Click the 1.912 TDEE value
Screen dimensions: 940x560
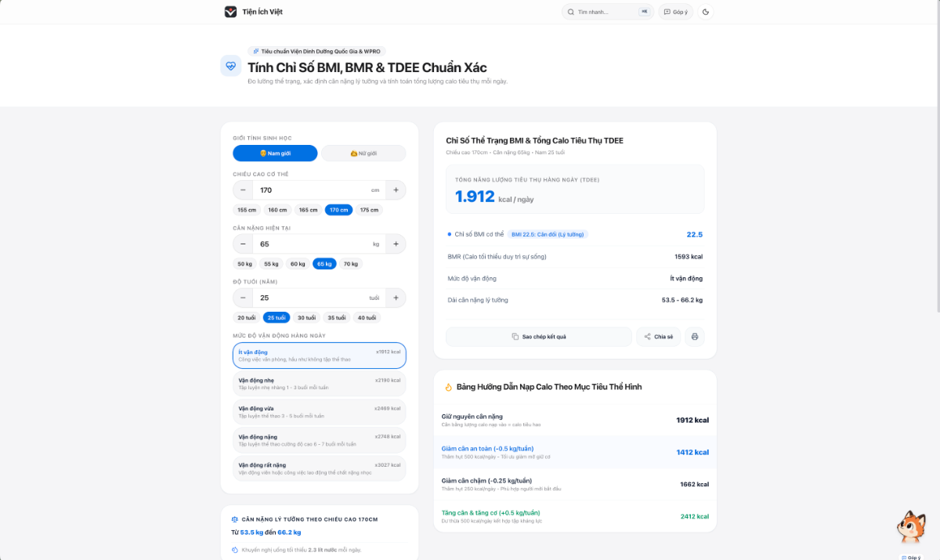click(x=475, y=197)
